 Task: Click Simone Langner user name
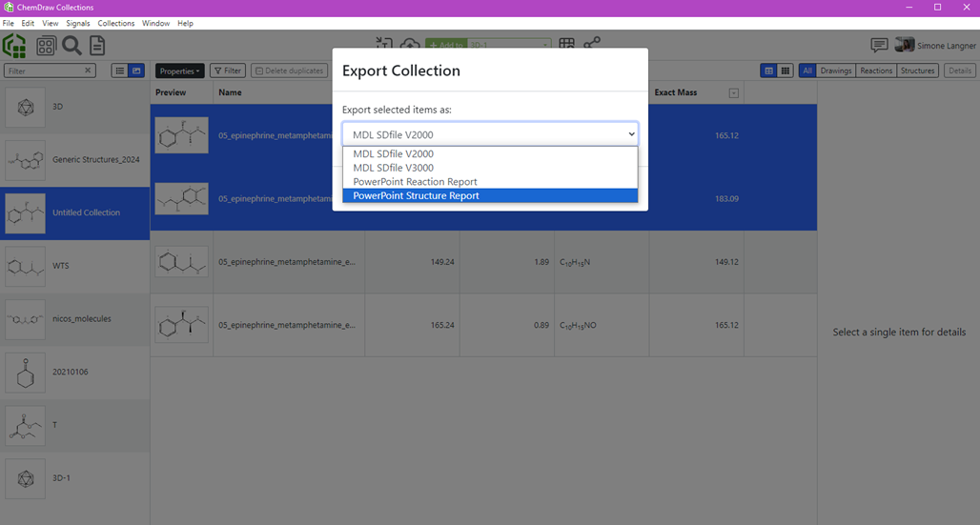pyautogui.click(x=947, y=46)
